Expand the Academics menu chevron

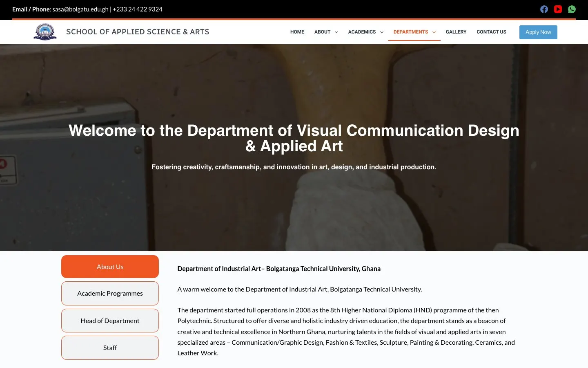pos(382,32)
